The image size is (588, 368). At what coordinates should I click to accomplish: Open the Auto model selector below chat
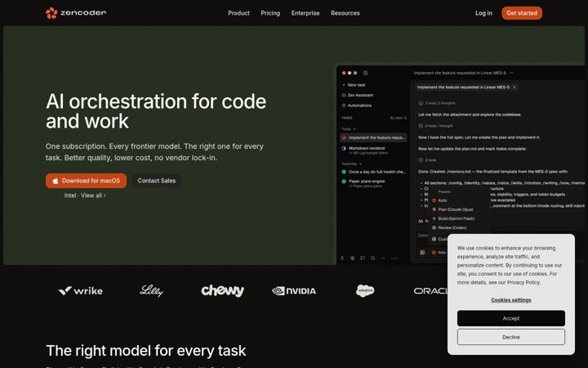pyautogui.click(x=439, y=253)
